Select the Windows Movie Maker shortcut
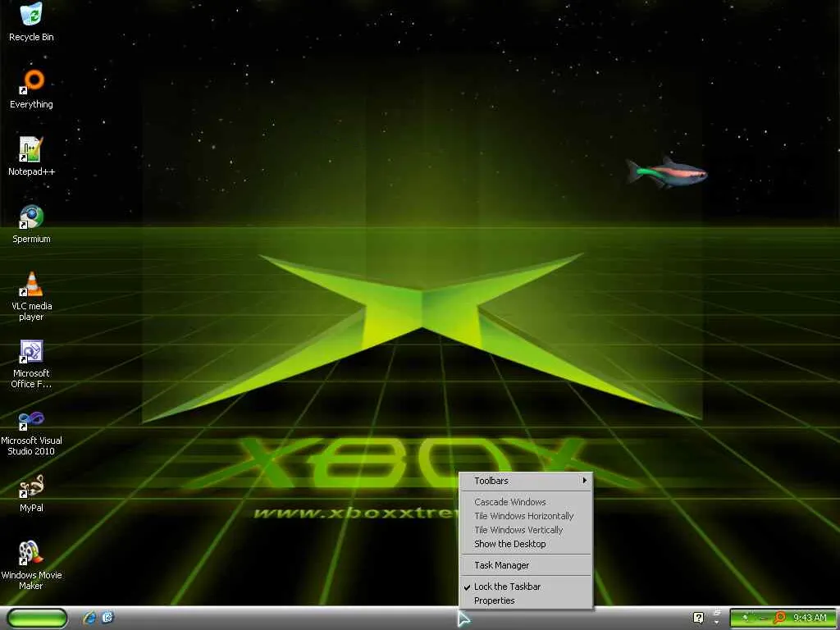The height and width of the screenshot is (630, 840). [31, 565]
